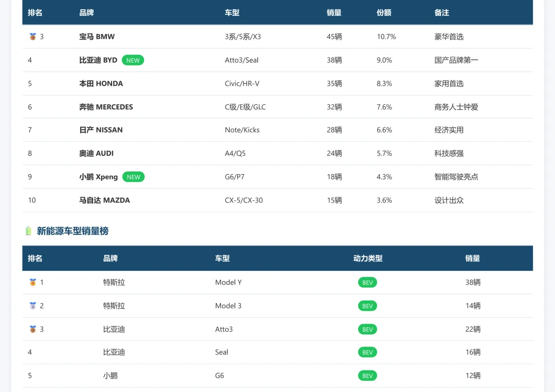Click the 国产品牌第一 remark

tap(456, 60)
